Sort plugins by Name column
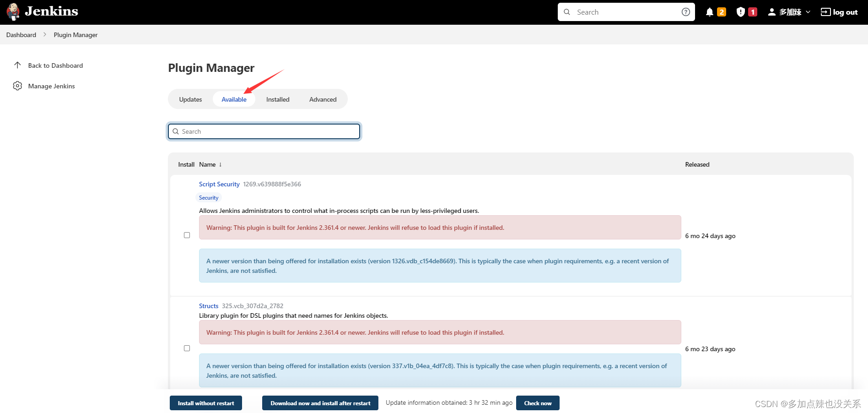 (x=207, y=164)
